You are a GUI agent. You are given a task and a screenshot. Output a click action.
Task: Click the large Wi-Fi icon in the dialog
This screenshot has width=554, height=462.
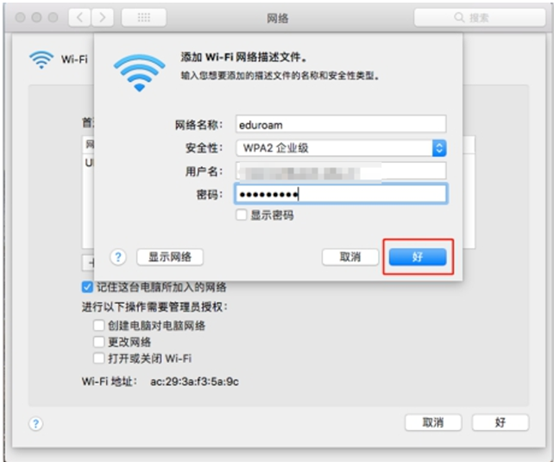pyautogui.click(x=139, y=73)
